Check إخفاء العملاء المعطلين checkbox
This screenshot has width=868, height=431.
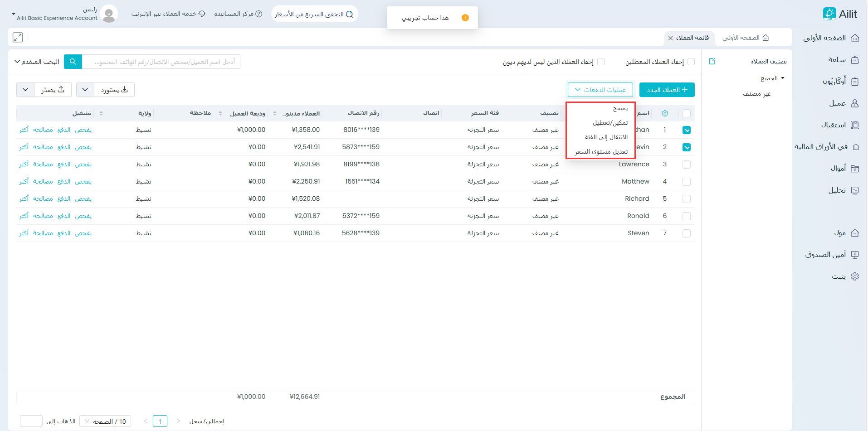pyautogui.click(x=691, y=62)
